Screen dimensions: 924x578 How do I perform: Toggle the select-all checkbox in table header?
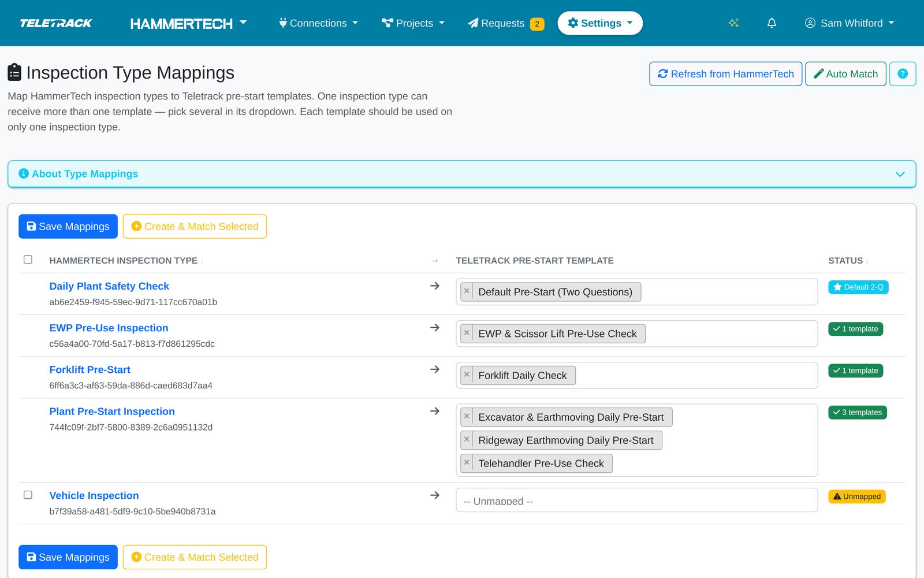pos(28,260)
